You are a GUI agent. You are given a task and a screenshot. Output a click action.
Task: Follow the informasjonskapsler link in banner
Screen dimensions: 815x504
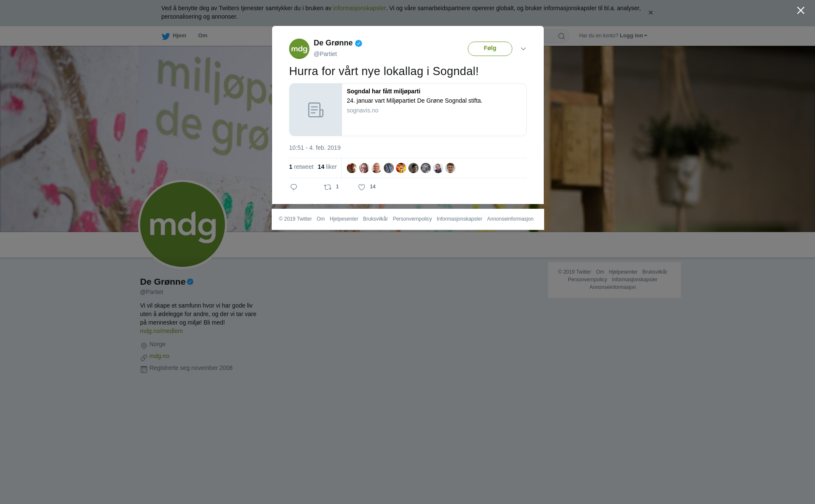359,8
